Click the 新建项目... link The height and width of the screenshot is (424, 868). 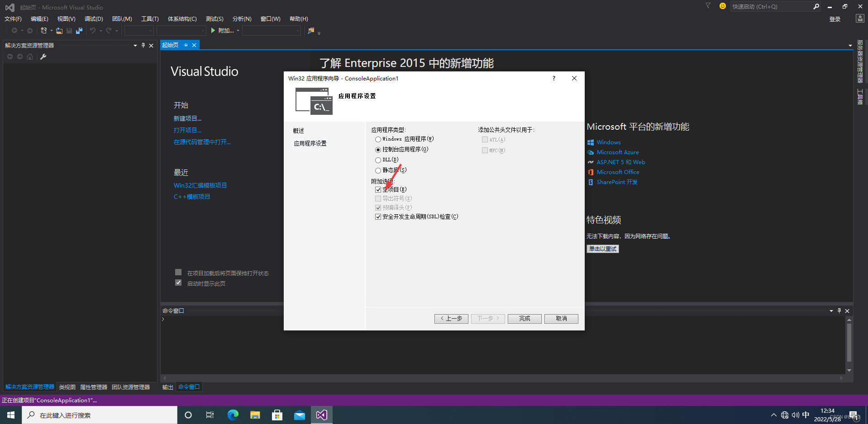187,118
